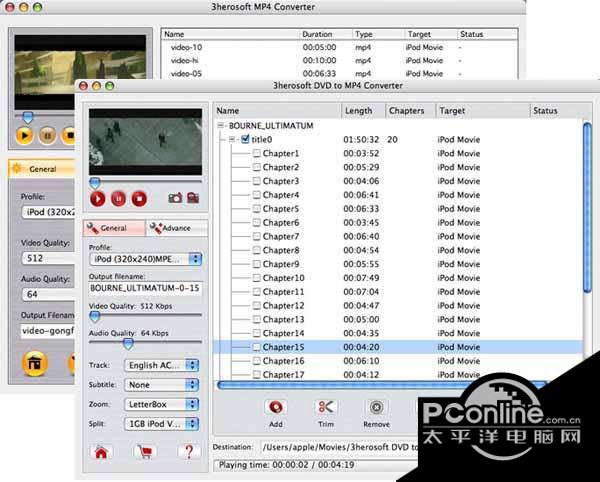Check the Chapter2 checkbox

256,167
